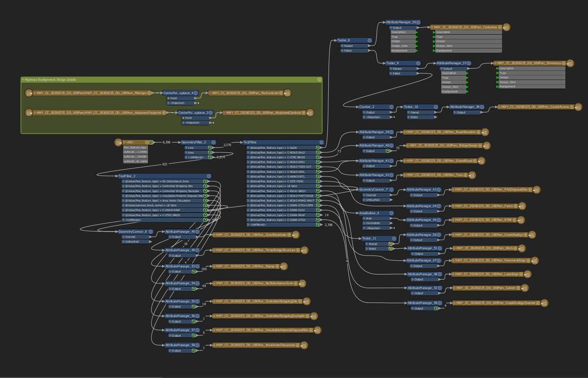Collapse the Driveways writer attribute list
This screenshot has width=588, height=378.
[496, 63]
